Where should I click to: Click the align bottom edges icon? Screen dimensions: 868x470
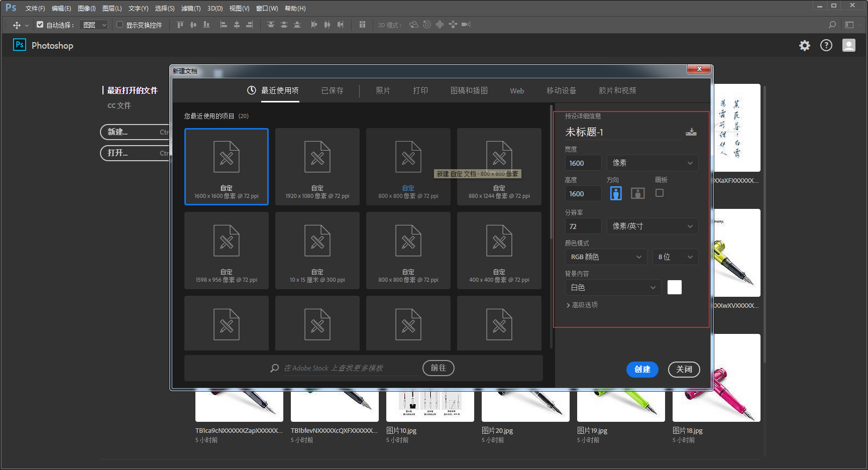tap(206, 25)
